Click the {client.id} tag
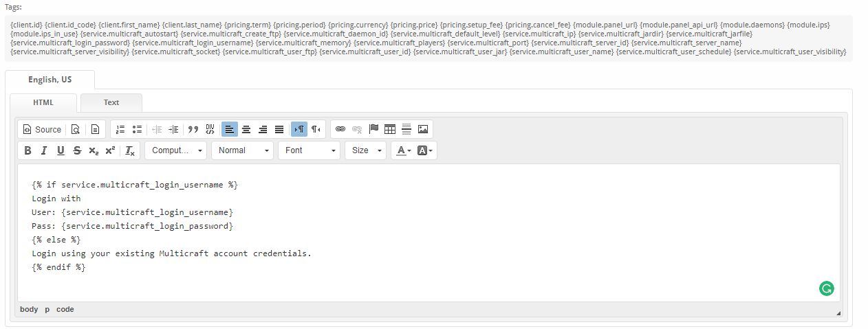868x329 pixels. 26,25
